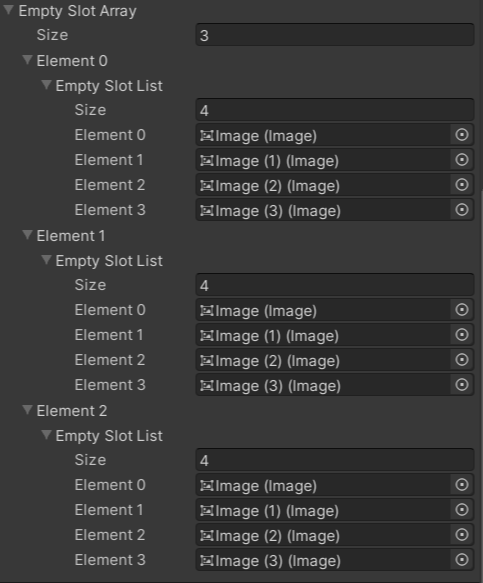Collapse Empty Slot List under Element 1

tap(46, 260)
